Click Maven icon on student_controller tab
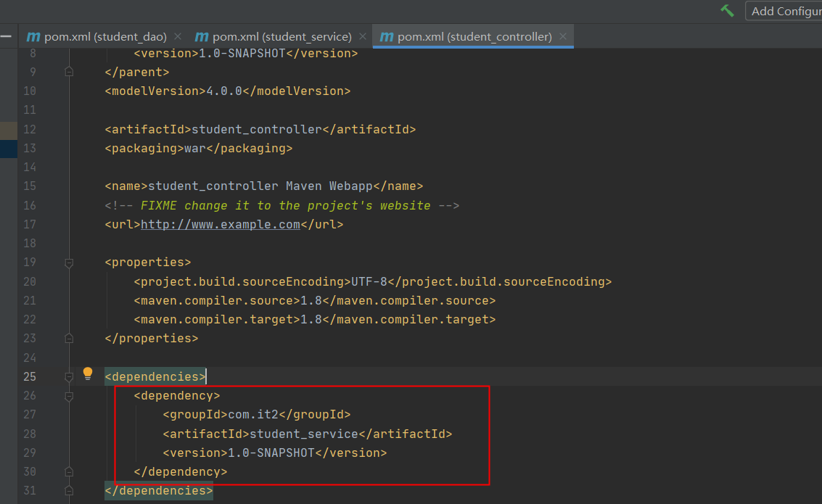Viewport: 822px width, 504px height. click(387, 37)
